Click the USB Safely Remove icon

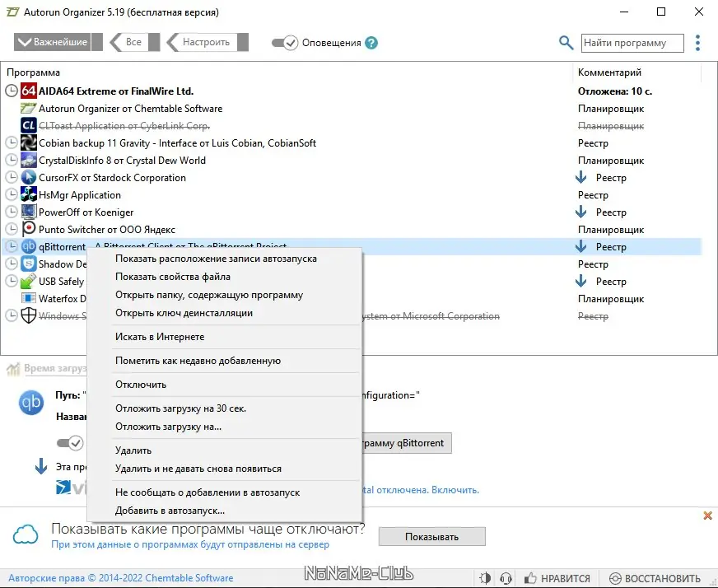pos(28,281)
